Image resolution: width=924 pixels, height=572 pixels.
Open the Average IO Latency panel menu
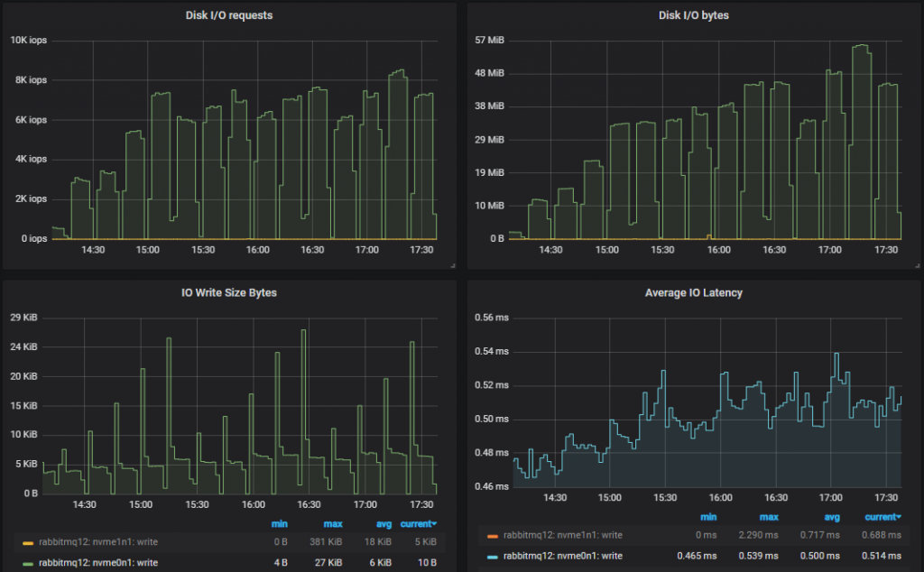[x=694, y=291]
